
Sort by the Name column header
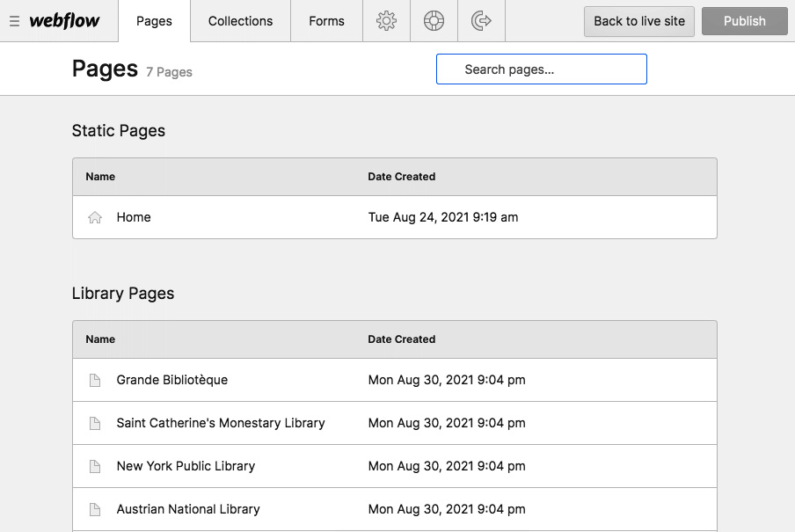tap(99, 176)
